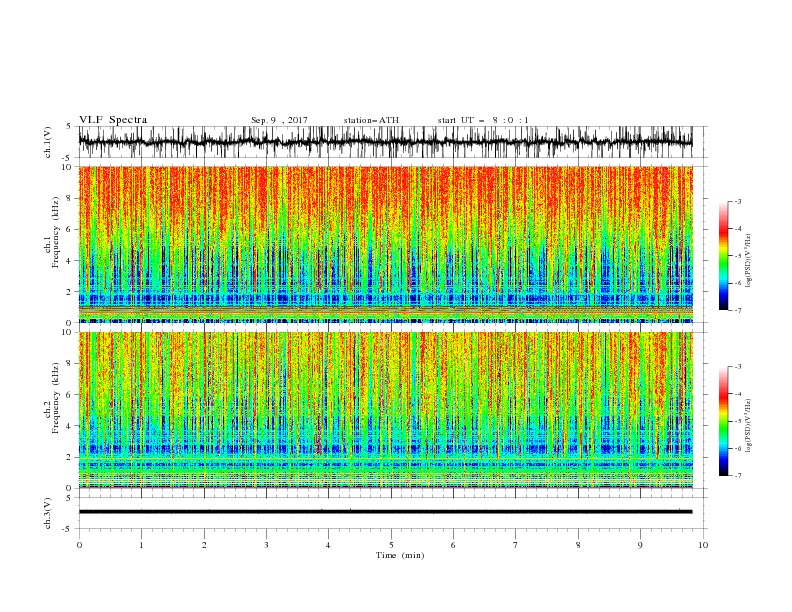
Task: Click the 'ch.3(V)' axis label
Action: point(48,513)
